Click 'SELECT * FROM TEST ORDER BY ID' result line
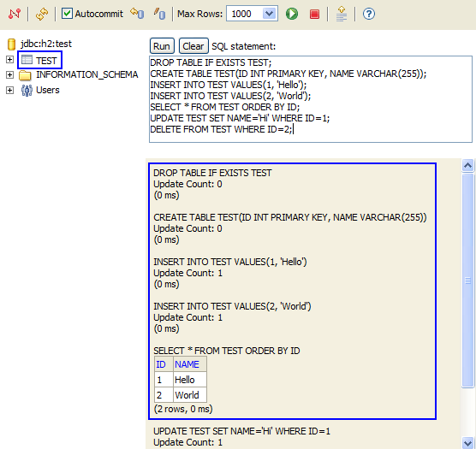The image size is (476, 449). pyautogui.click(x=227, y=351)
